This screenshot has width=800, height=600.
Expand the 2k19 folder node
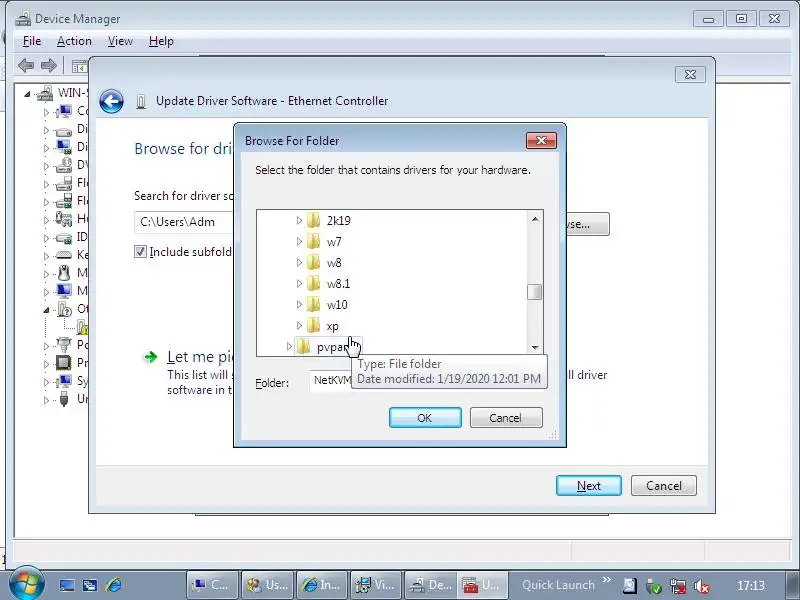[x=299, y=220]
